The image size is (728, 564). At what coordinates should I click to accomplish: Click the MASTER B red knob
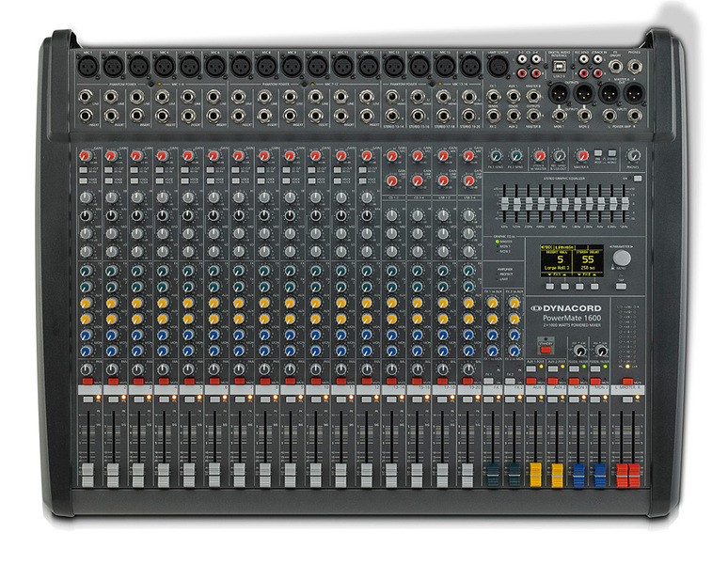(x=581, y=156)
